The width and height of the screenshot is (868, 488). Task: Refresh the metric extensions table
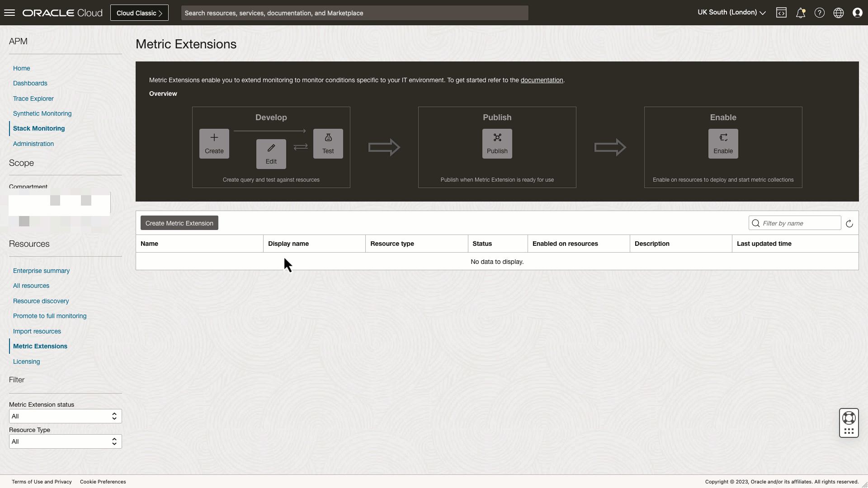pos(849,224)
